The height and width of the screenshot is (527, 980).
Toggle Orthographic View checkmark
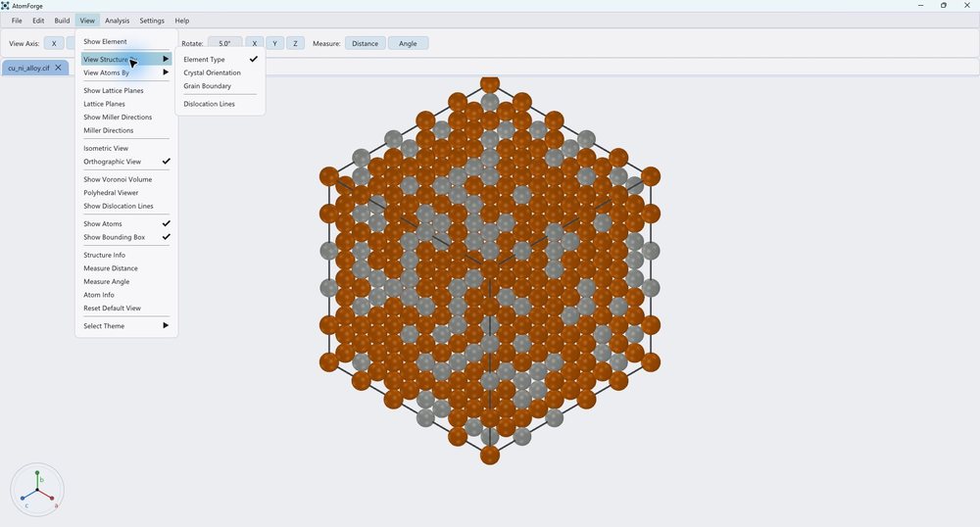point(125,162)
